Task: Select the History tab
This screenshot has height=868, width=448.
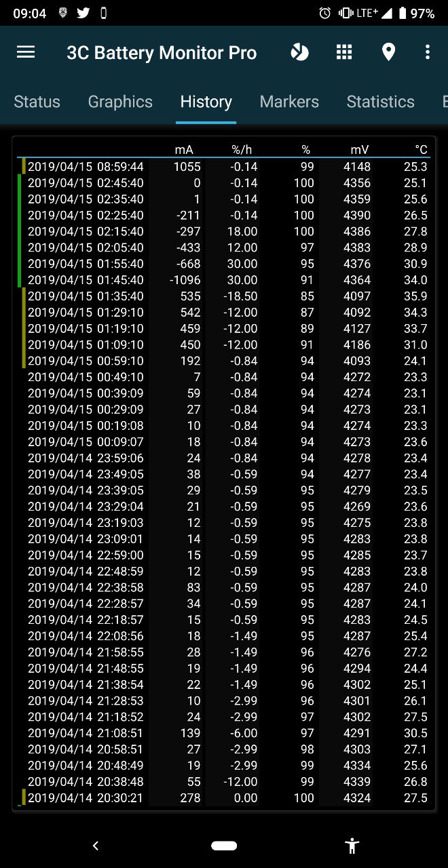Action: (206, 102)
